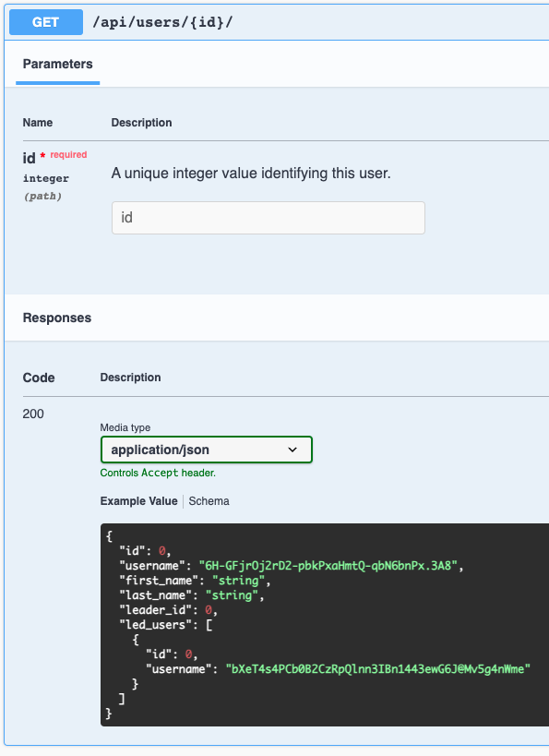Click into the id input field
This screenshot has width=549, height=756.
(269, 218)
